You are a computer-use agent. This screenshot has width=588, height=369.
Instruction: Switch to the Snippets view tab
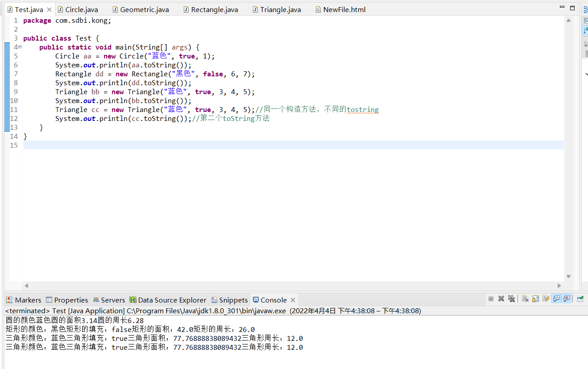pyautogui.click(x=229, y=300)
